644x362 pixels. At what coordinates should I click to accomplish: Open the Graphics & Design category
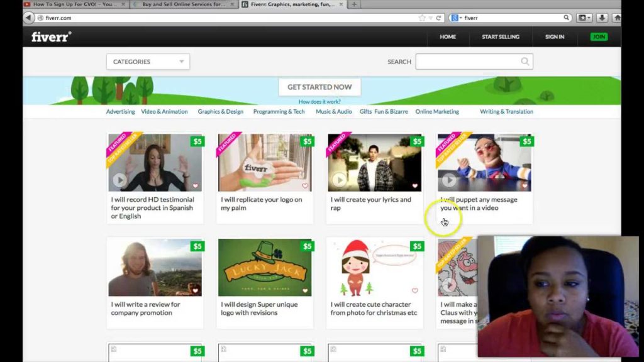point(221,112)
